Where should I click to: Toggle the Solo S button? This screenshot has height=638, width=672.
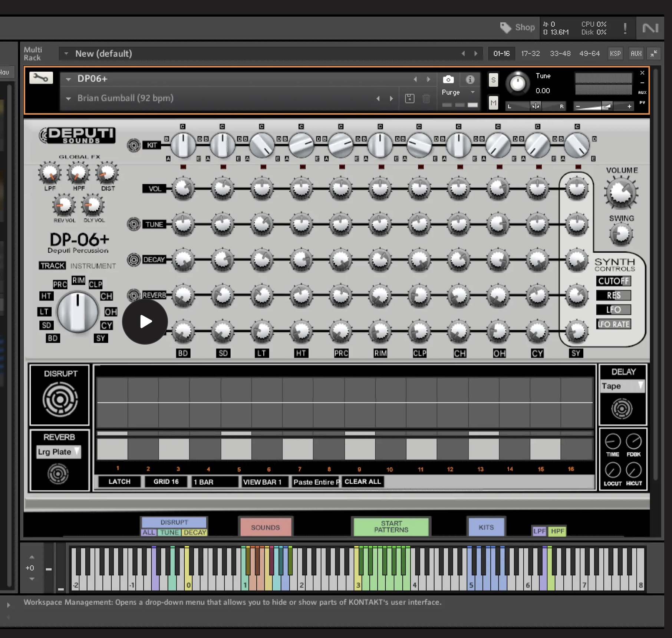pyautogui.click(x=493, y=80)
